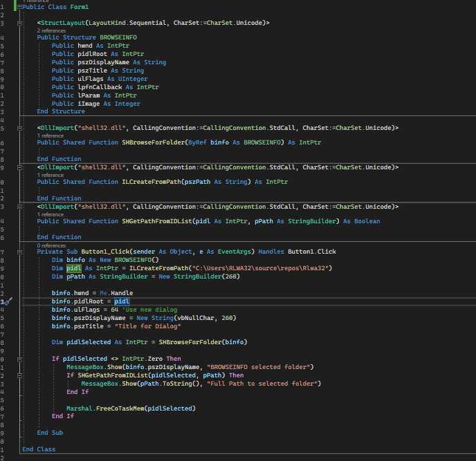The width and height of the screenshot is (476, 461).
Task: Click the 'End Structure' line
Action: 61,111
